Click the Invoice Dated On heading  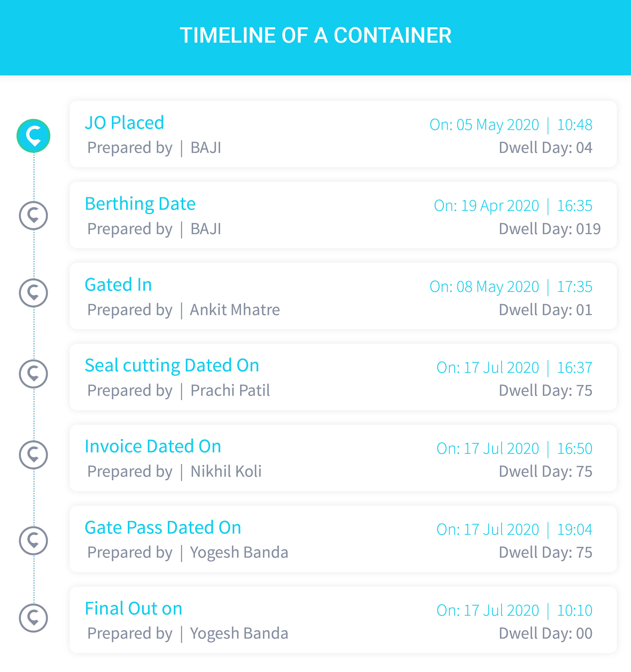coord(153,446)
